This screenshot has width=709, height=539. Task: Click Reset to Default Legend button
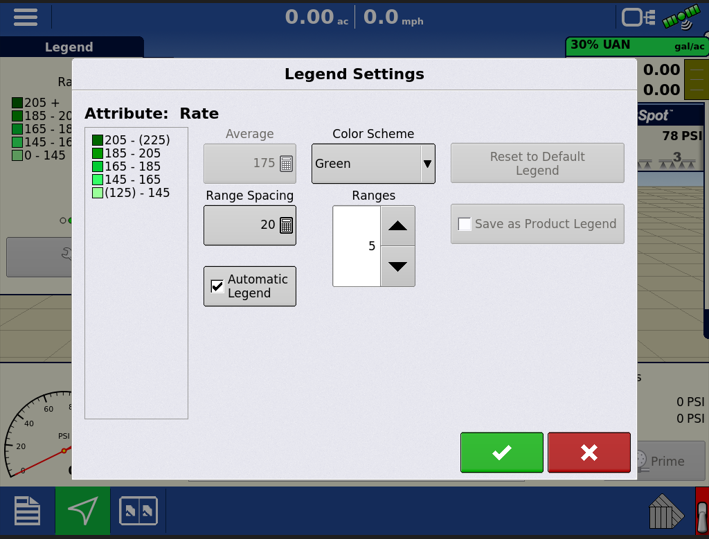pos(537,164)
